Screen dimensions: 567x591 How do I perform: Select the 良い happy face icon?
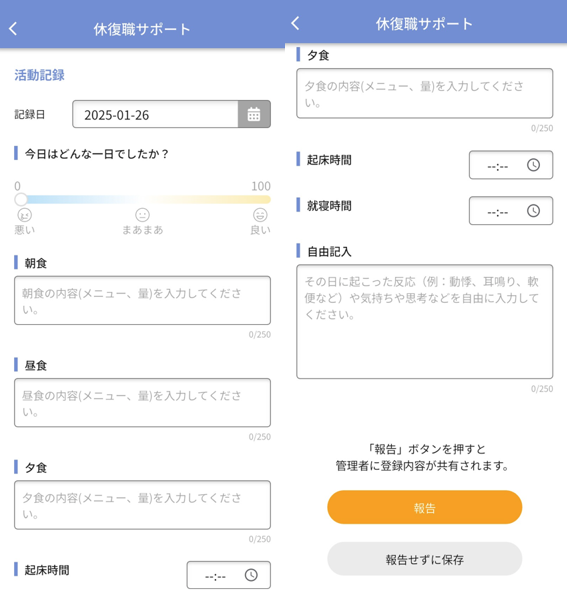coord(260,215)
